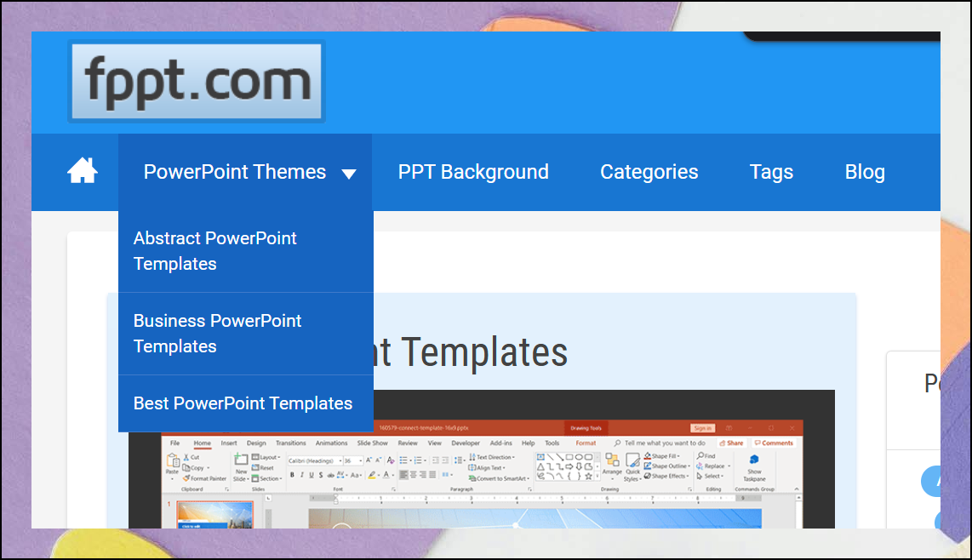Toggle Underline formatting in ribbon
This screenshot has width=972, height=560.
[x=312, y=475]
